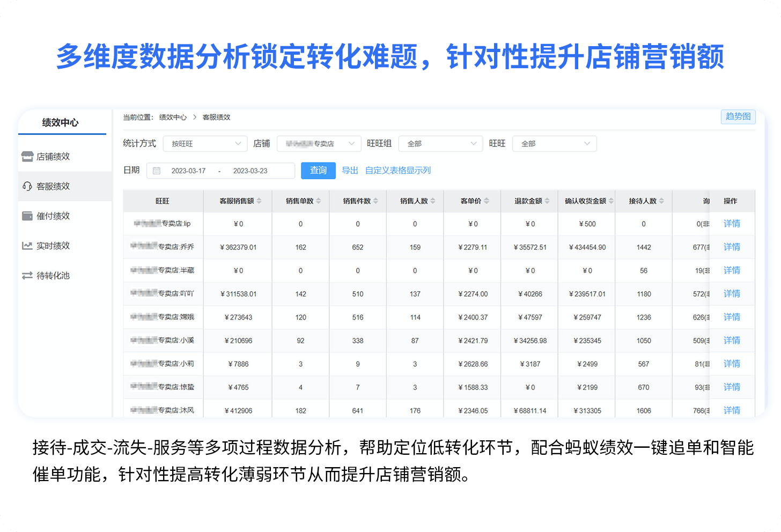The width and height of the screenshot is (781, 532).
Task: Click the 实时绩效 chart icon
Action: [x=27, y=246]
